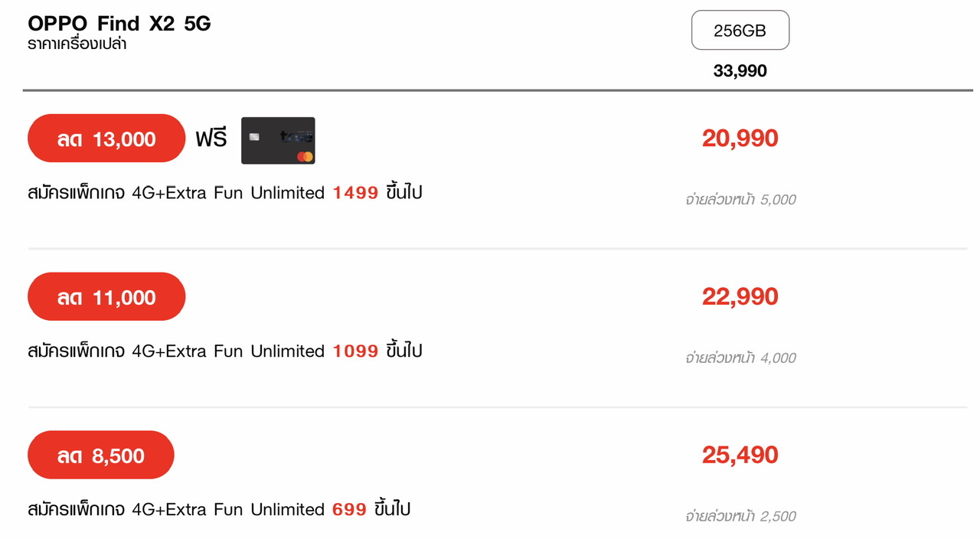Image resolution: width=980 pixels, height=539 pixels.
Task: Click the red ลด 8,500 discount badge
Action: [x=101, y=456]
